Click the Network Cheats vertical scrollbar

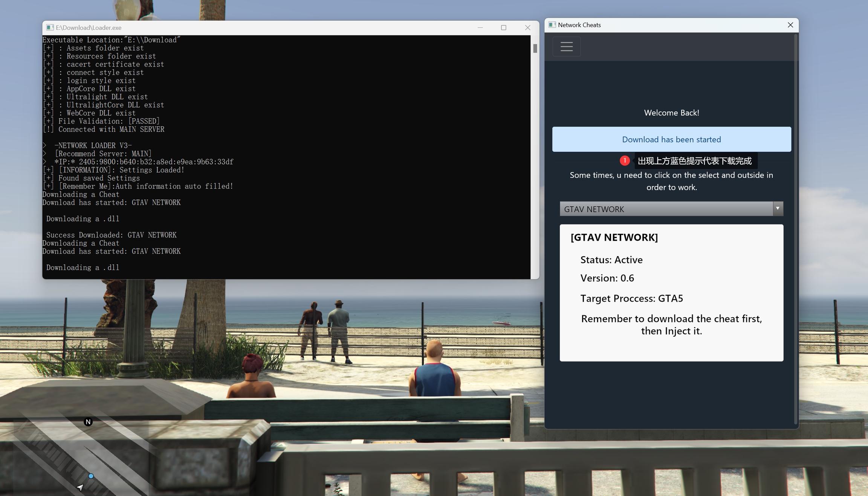(795, 226)
